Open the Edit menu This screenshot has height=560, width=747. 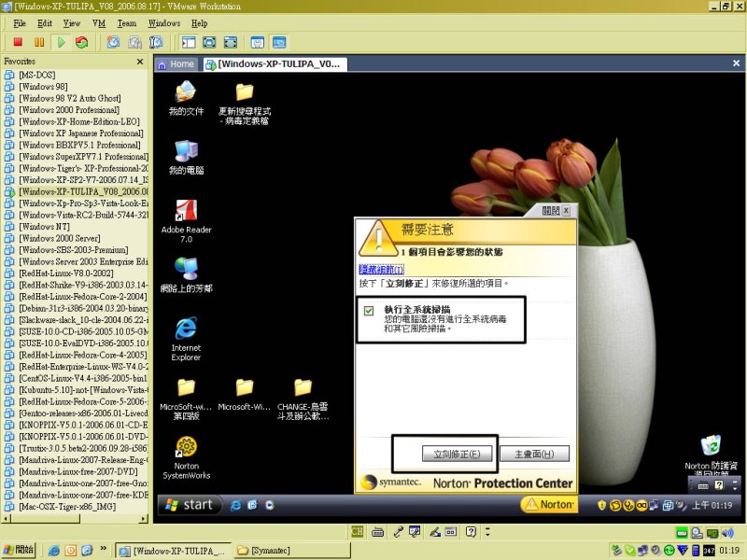(x=45, y=23)
